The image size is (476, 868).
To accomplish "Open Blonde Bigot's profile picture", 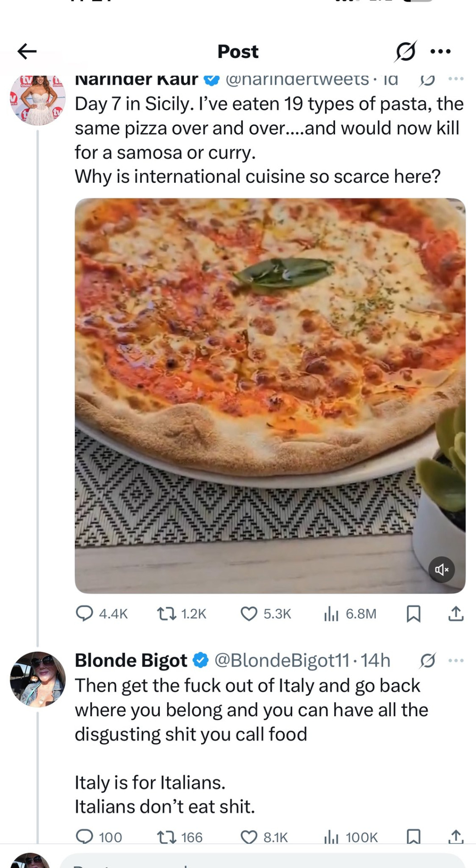I will pyautogui.click(x=38, y=679).
